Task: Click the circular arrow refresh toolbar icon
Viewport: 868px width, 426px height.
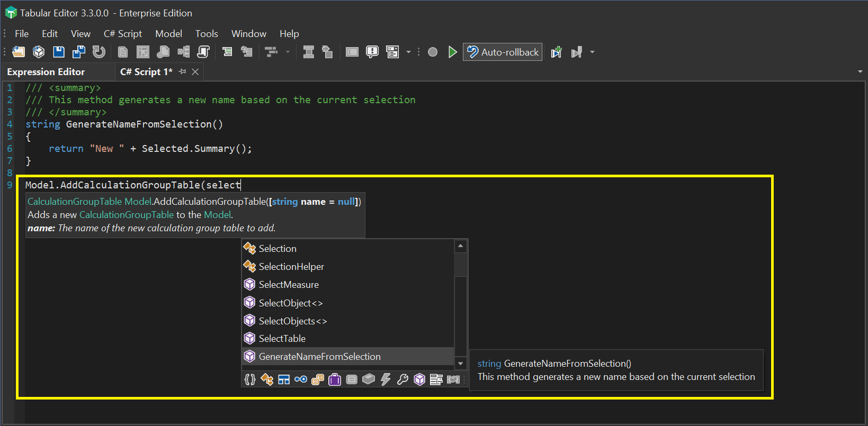Action: 99,52
